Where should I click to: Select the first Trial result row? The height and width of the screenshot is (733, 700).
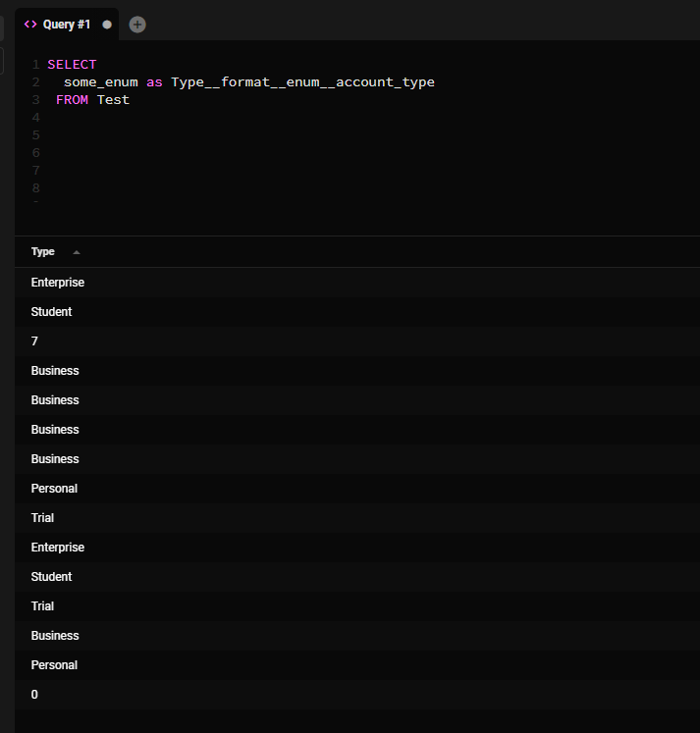pos(357,518)
